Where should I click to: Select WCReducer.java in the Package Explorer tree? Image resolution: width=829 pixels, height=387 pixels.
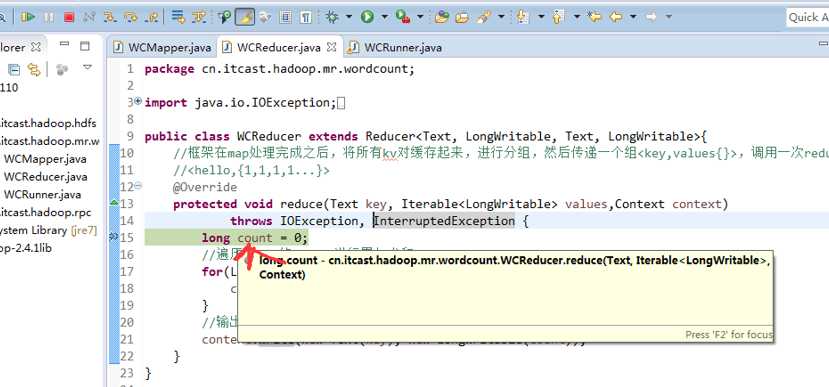(x=45, y=177)
